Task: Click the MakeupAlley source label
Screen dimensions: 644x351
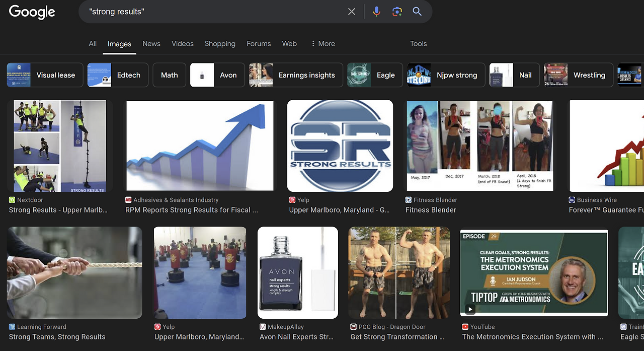Action: click(x=286, y=327)
